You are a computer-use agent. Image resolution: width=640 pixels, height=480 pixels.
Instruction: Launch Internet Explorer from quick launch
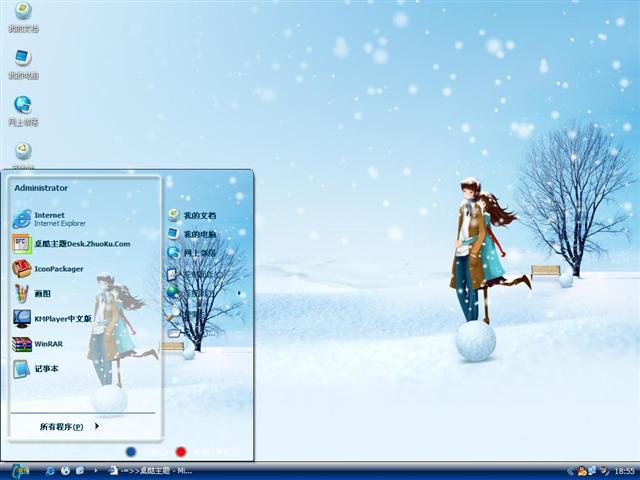point(50,471)
